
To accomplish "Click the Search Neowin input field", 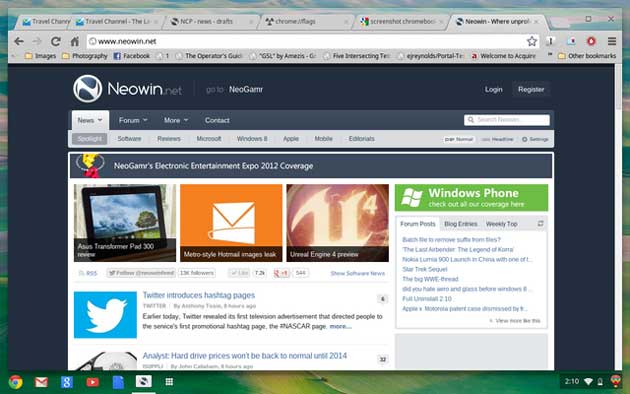I will click(x=507, y=120).
